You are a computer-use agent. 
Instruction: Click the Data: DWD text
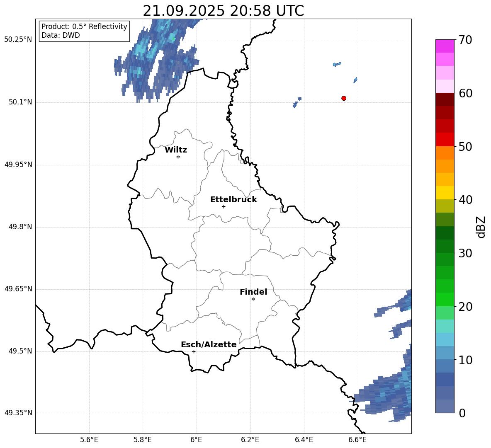(x=61, y=35)
